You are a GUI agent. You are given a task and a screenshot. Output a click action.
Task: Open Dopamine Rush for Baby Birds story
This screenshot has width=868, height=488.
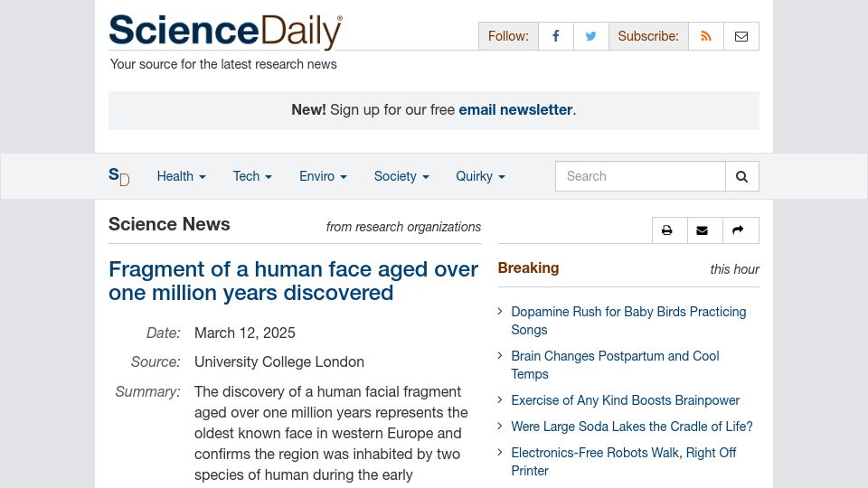tap(628, 321)
